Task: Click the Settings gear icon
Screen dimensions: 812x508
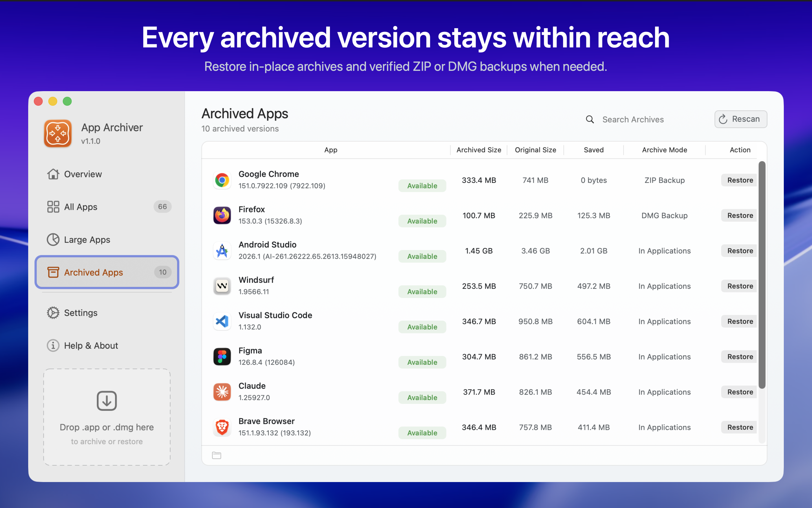Action: (x=53, y=313)
